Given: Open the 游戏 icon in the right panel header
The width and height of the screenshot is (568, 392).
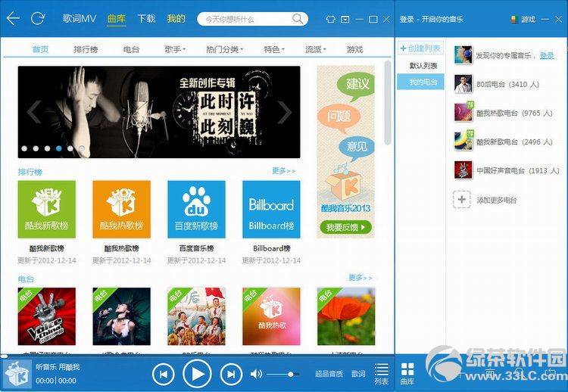Looking at the screenshot, I should pyautogui.click(x=523, y=19).
